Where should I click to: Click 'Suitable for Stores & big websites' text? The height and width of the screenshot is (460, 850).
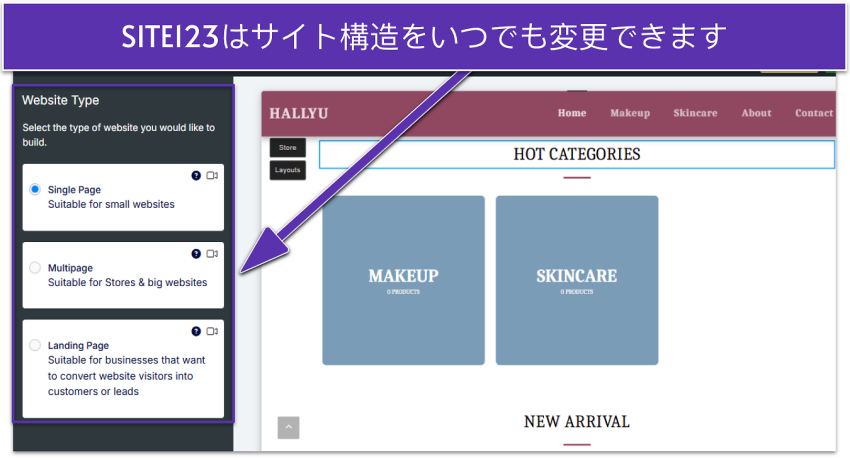127,282
